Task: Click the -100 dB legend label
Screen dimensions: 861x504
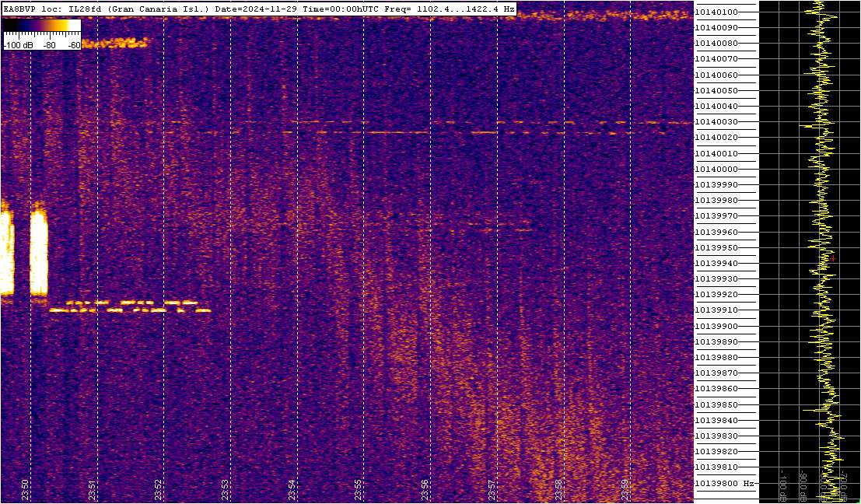Action: click(16, 46)
